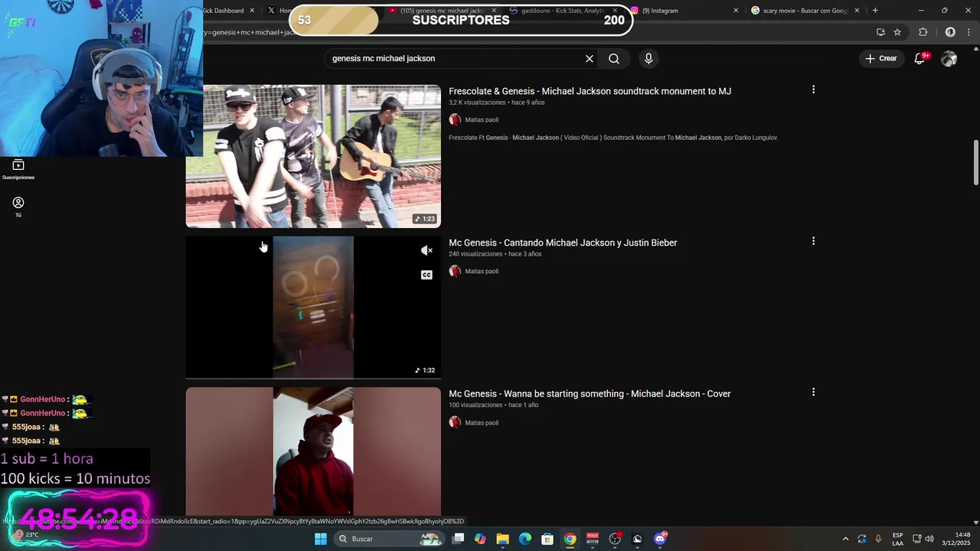Click Matias paoli avatar under Frescolate video
The height and width of the screenshot is (551, 980).
(x=455, y=119)
